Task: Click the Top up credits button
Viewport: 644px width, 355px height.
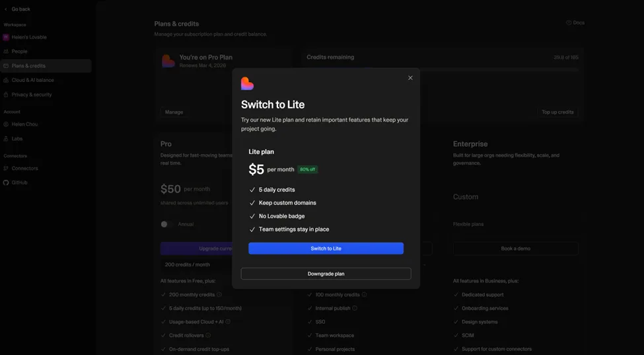Action: (557, 112)
